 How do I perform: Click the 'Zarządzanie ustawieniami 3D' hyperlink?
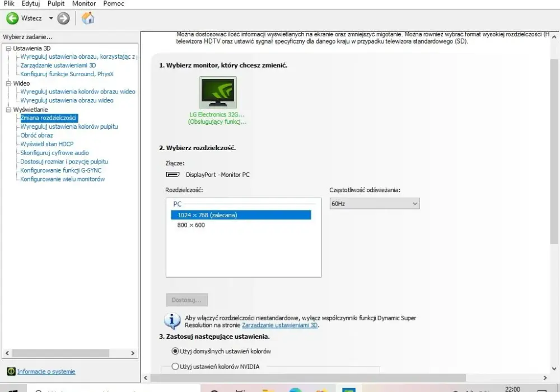coord(279,325)
